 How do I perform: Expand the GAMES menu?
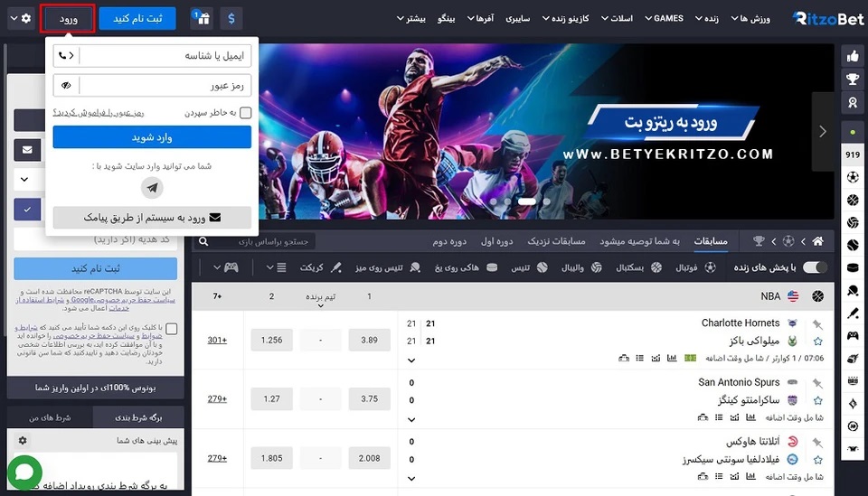coord(664,18)
